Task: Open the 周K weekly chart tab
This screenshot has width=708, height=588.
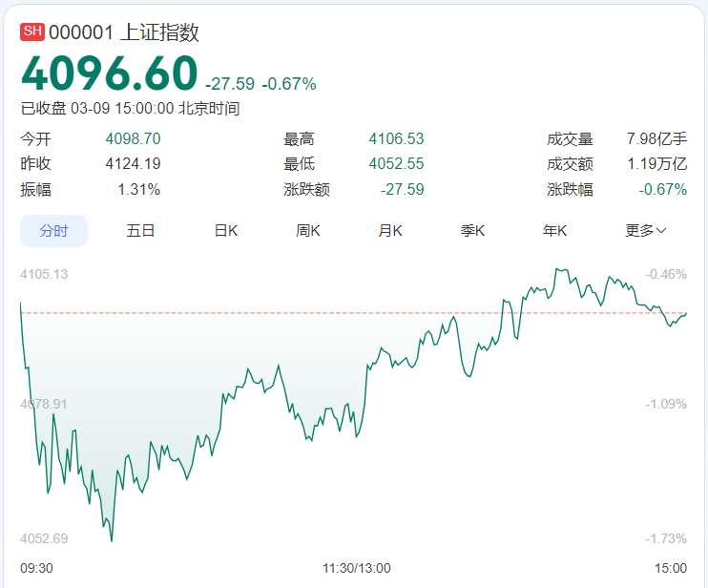Action: click(308, 231)
